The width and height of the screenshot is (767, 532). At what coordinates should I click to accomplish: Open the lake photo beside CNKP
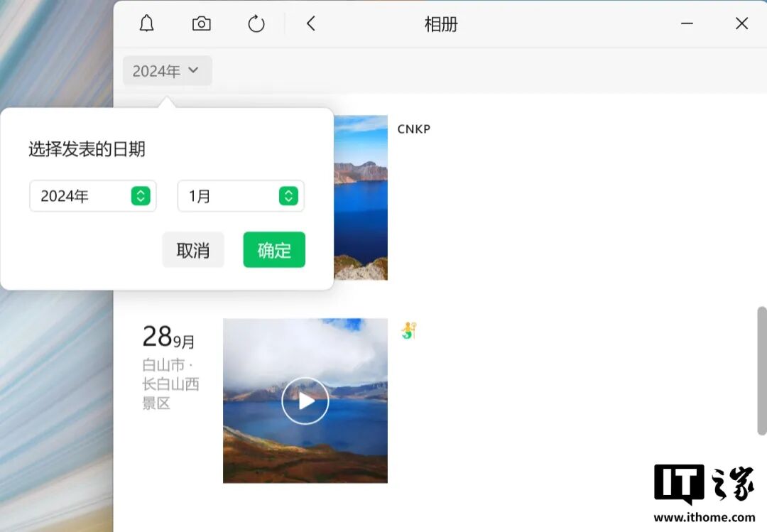(x=360, y=197)
